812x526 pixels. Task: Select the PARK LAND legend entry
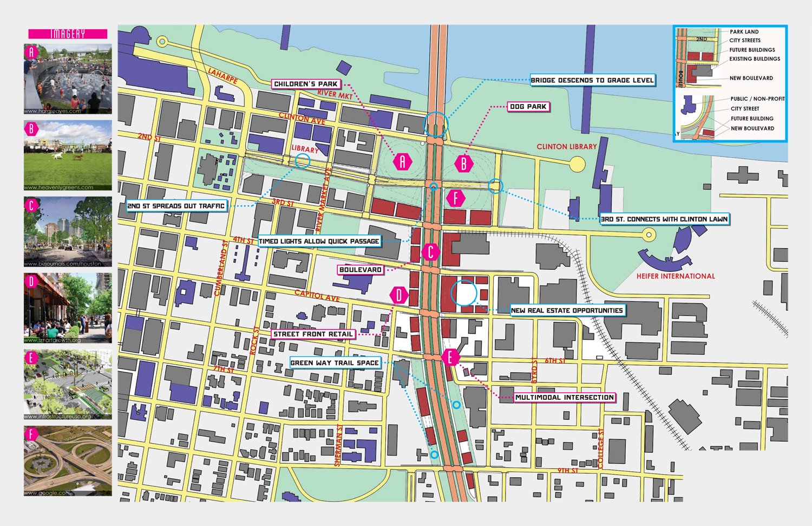(x=744, y=32)
